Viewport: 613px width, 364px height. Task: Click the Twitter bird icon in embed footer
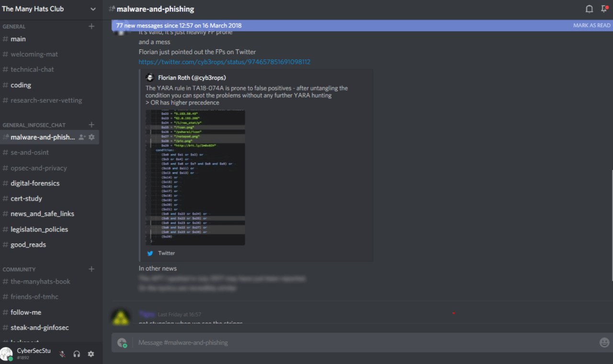click(x=150, y=253)
